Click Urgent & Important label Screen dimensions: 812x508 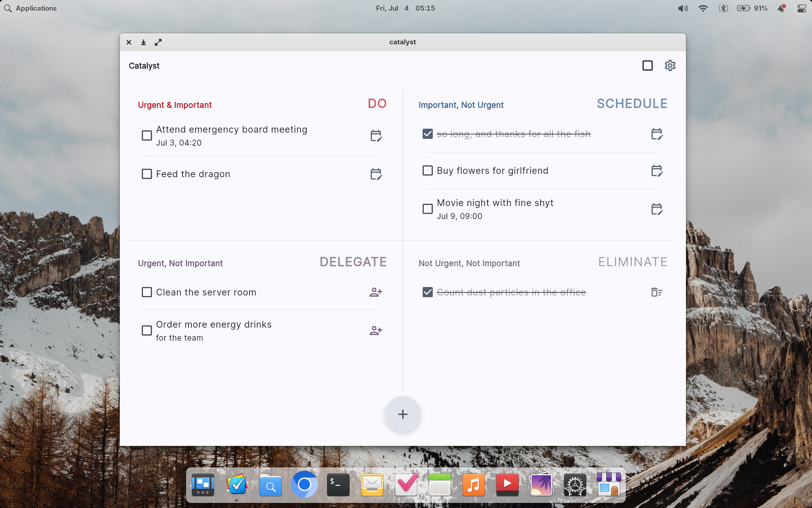pos(175,105)
